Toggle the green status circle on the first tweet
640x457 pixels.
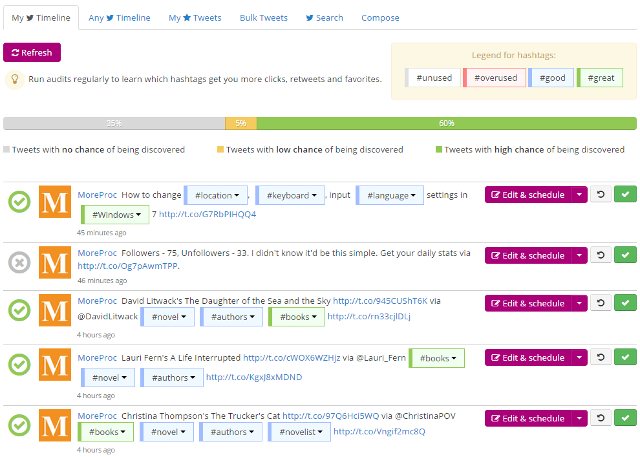point(18,202)
